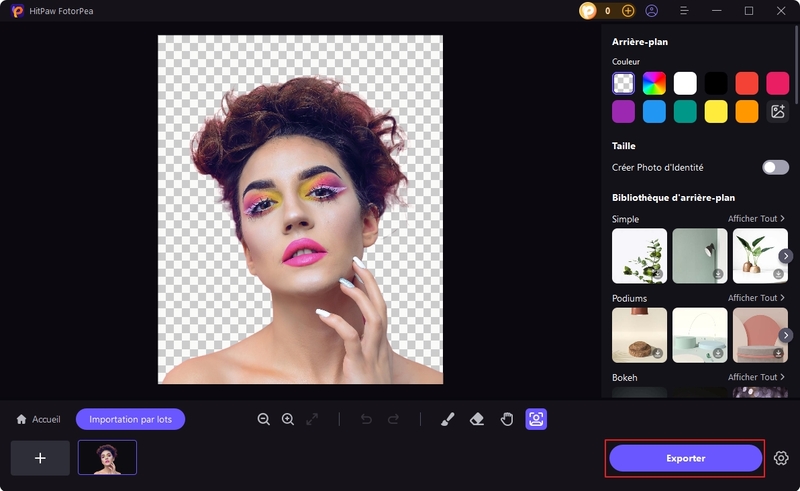Open settings gear next to Exporter
Image resolution: width=800 pixels, height=491 pixels.
(781, 458)
